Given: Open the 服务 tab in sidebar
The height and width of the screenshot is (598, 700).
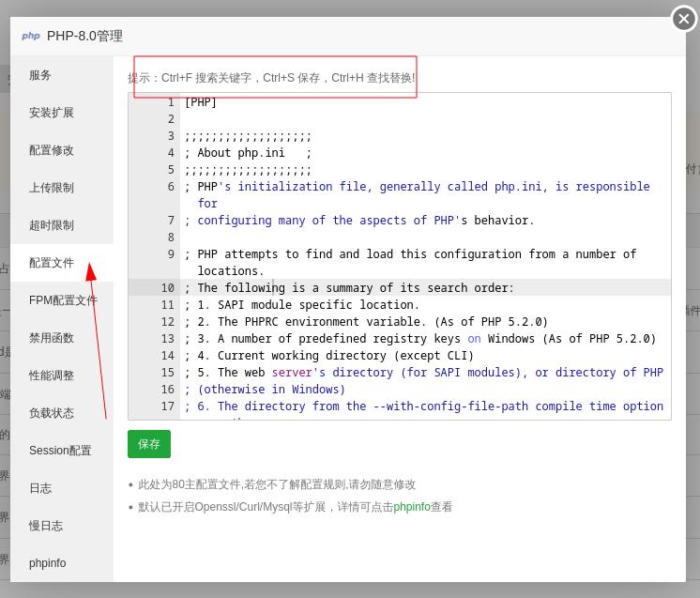Looking at the screenshot, I should tap(40, 75).
